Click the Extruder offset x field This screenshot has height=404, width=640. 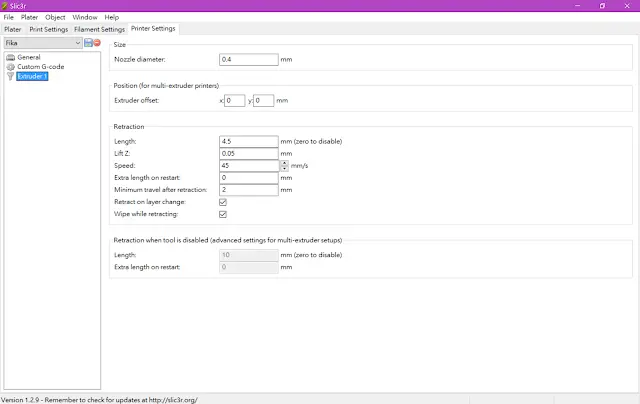pyautogui.click(x=234, y=100)
